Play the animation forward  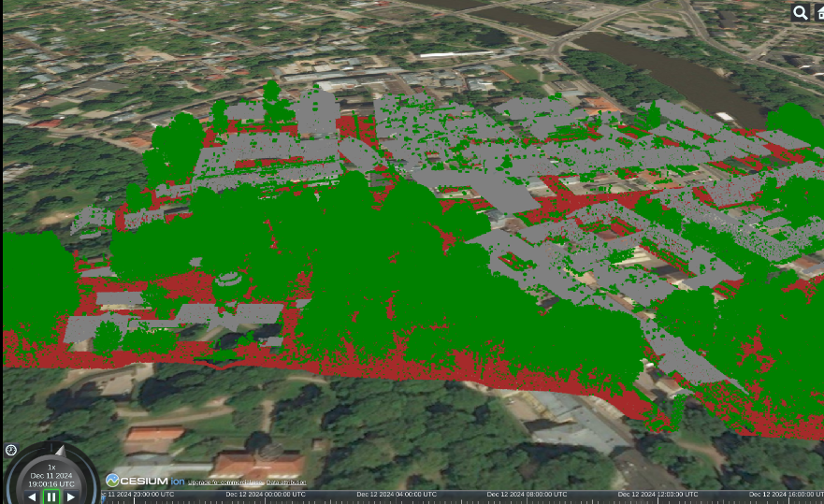70,497
